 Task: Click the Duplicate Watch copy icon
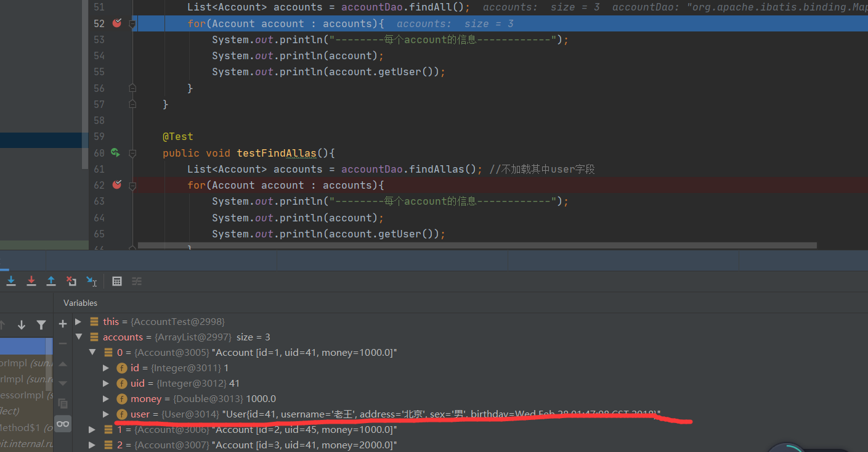(x=63, y=403)
